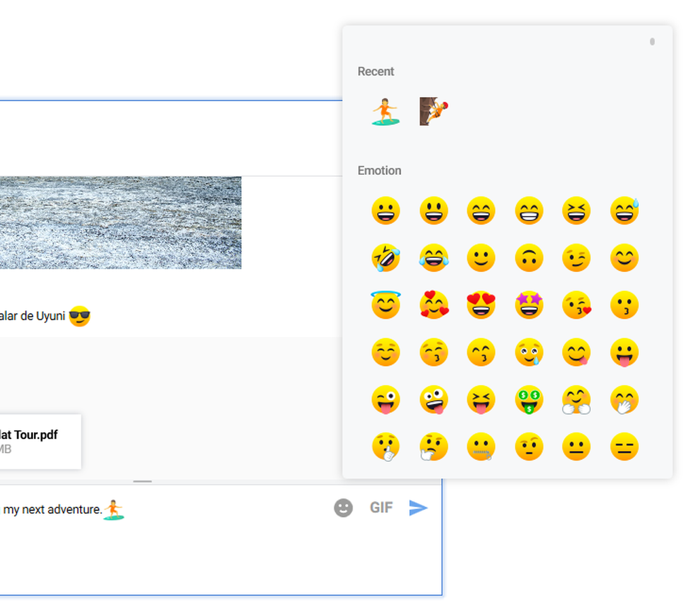Select the surfer emoji in Recent
This screenshot has width=700, height=607.
pyautogui.click(x=385, y=112)
